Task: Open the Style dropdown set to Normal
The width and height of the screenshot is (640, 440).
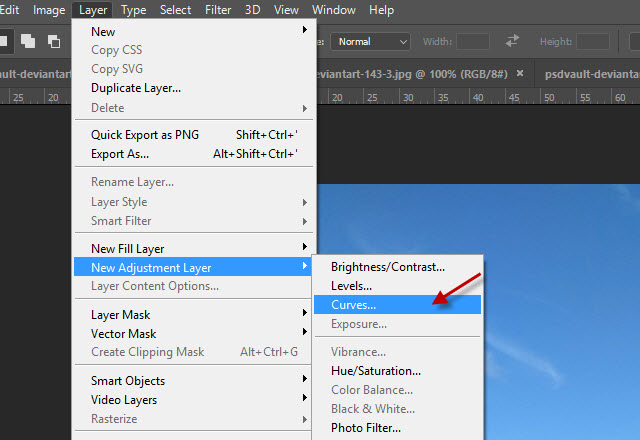Action: click(x=372, y=42)
